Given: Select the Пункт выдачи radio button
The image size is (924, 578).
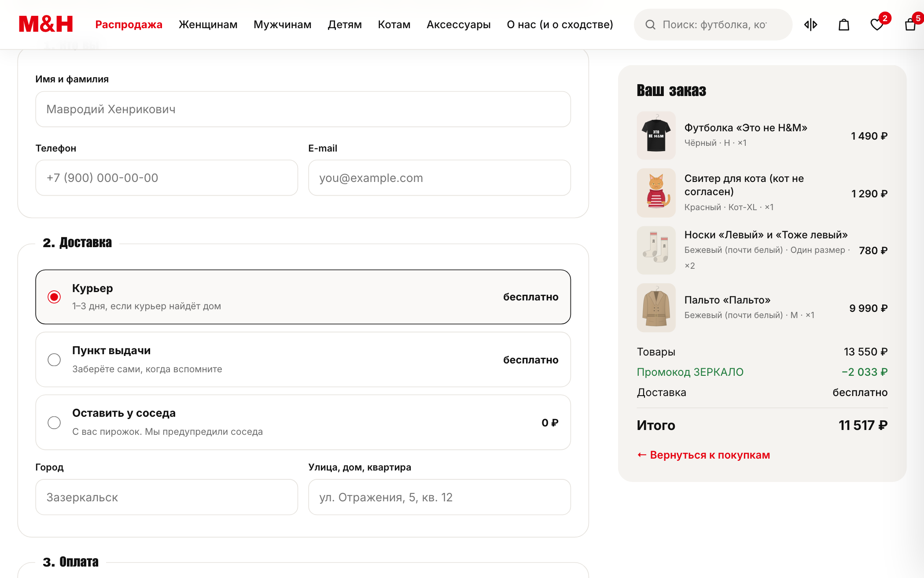Looking at the screenshot, I should (54, 360).
